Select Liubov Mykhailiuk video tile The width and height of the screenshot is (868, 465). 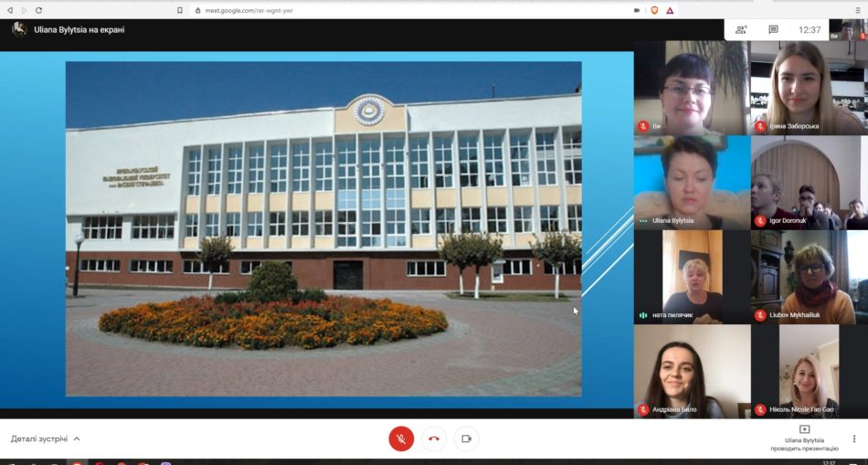[x=809, y=277]
